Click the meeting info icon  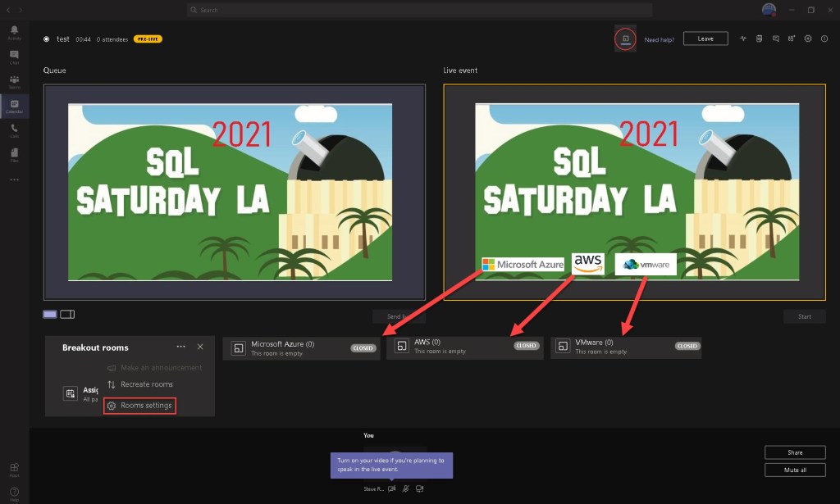click(x=824, y=39)
